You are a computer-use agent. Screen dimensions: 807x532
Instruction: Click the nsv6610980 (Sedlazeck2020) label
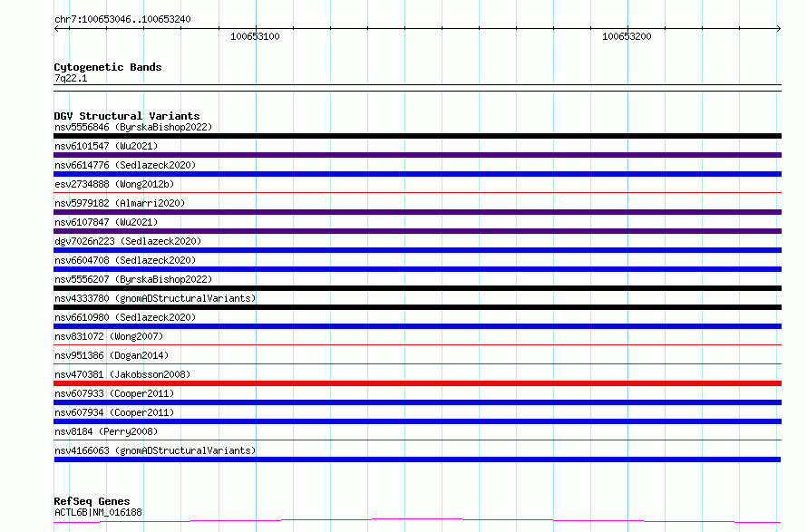click(125, 317)
